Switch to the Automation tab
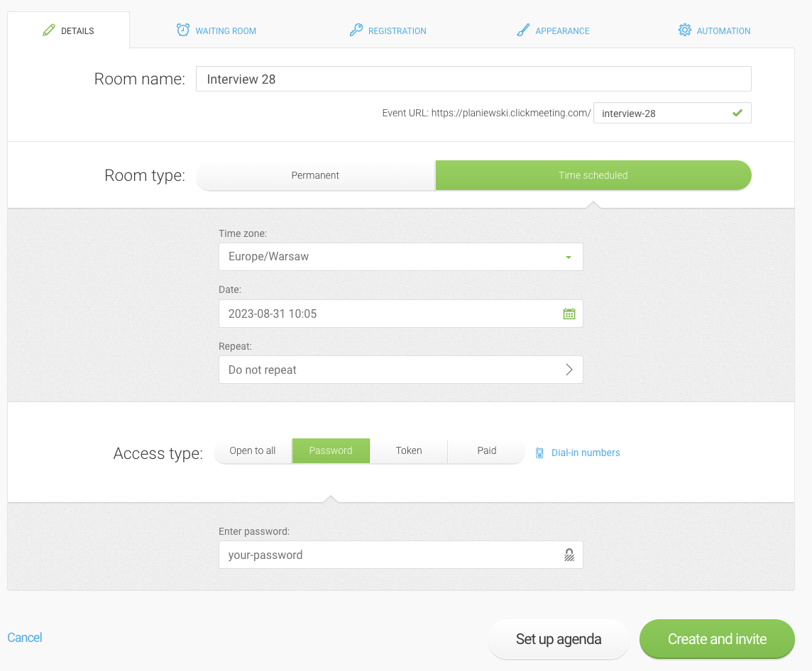This screenshot has height=671, width=812. pyautogui.click(x=715, y=30)
